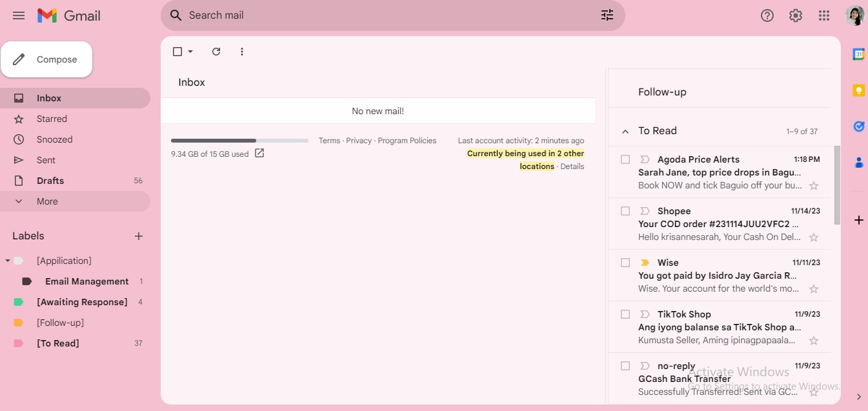Image resolution: width=868 pixels, height=411 pixels.
Task: Open the GCash Bank Transfer email
Action: (720, 379)
